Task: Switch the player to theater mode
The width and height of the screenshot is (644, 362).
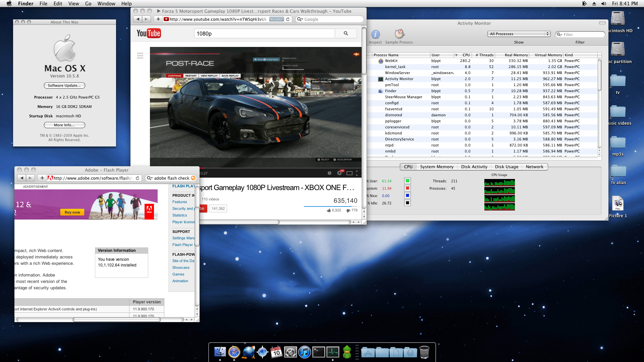Action: (350, 173)
